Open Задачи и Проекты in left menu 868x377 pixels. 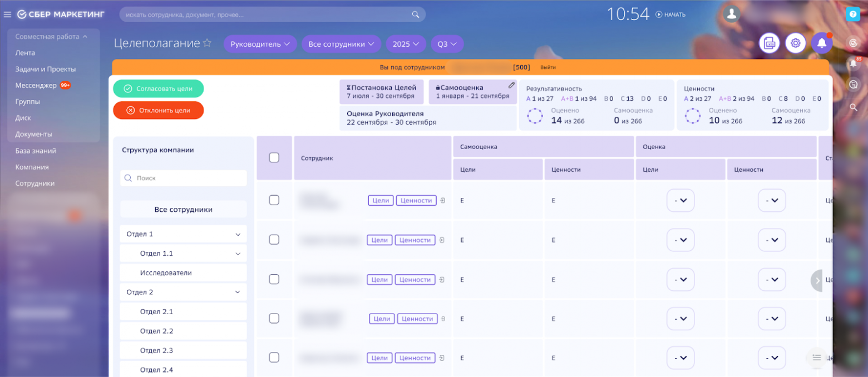pos(46,69)
